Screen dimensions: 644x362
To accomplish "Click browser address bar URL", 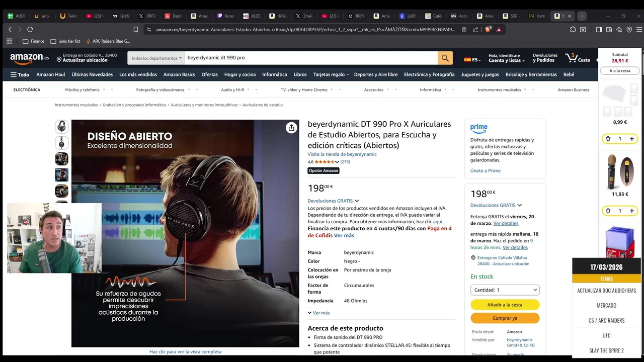I will tap(305, 30).
